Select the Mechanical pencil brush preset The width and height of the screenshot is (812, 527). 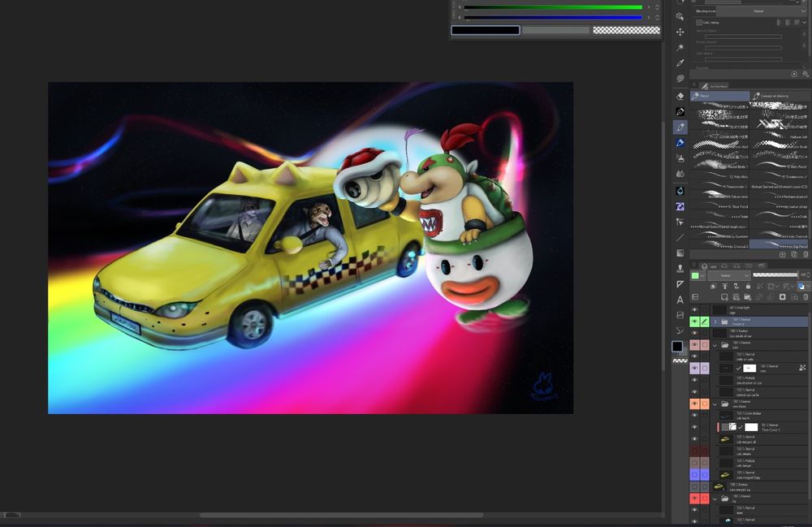pyautogui.click(x=779, y=197)
